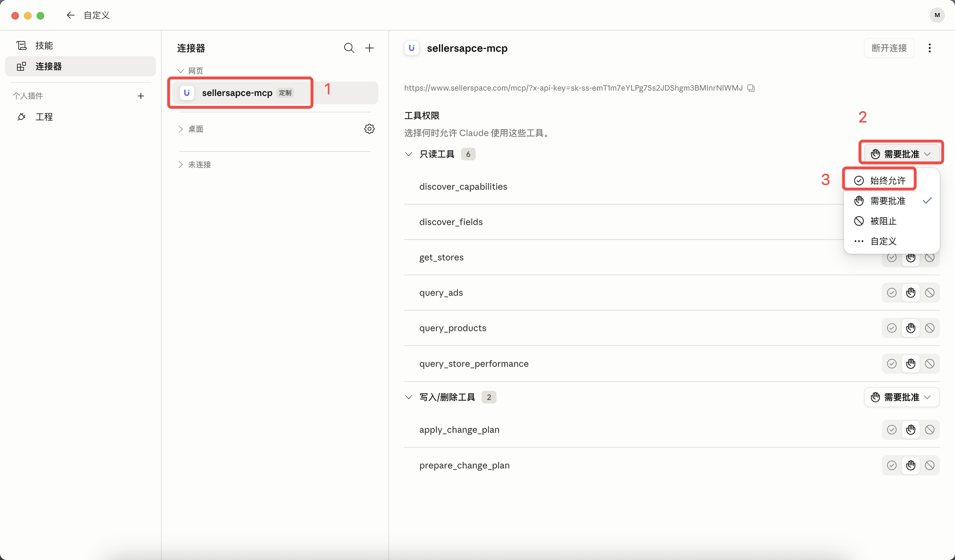Choose 自定义 in the permission menu

(892, 241)
